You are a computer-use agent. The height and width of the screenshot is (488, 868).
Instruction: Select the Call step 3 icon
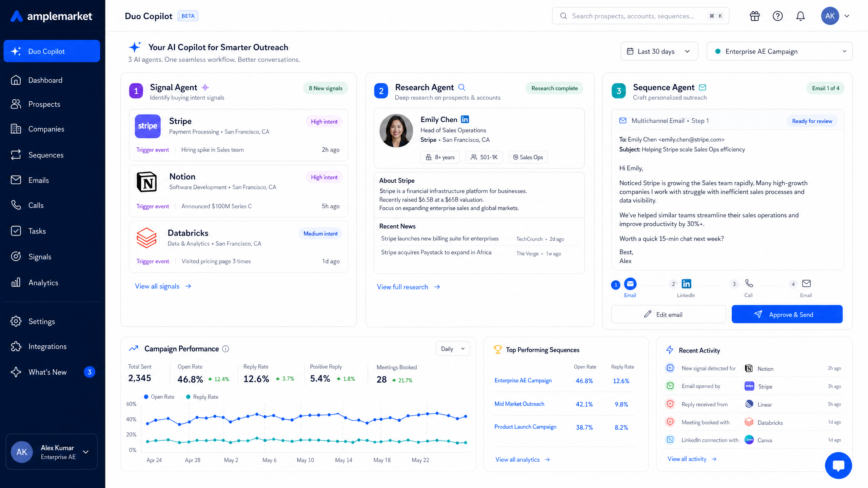tap(749, 283)
